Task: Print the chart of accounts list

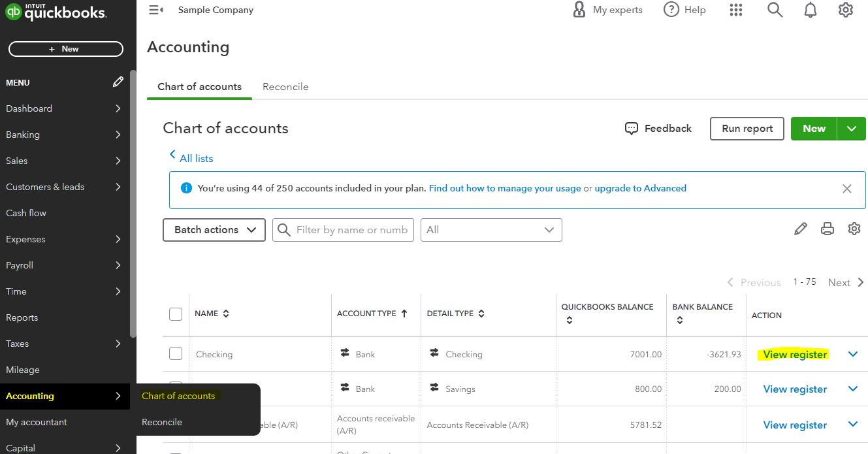Action: click(828, 229)
